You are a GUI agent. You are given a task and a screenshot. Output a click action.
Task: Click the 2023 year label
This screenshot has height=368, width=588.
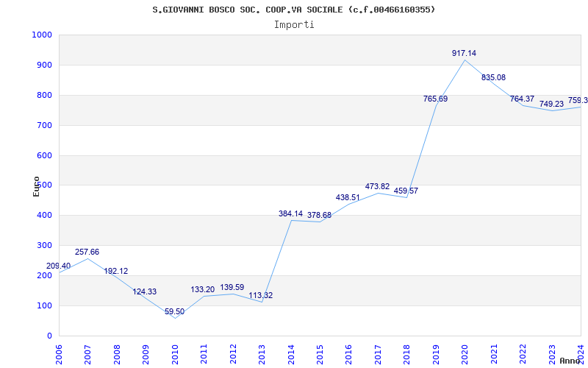coord(552,354)
